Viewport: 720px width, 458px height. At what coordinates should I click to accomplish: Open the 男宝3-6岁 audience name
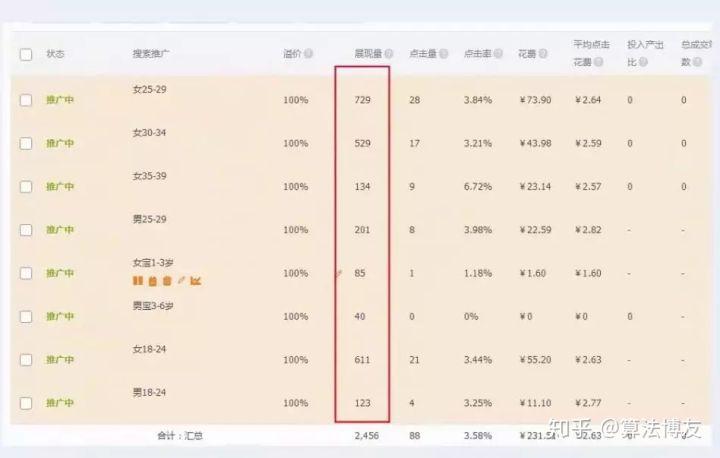coord(153,305)
